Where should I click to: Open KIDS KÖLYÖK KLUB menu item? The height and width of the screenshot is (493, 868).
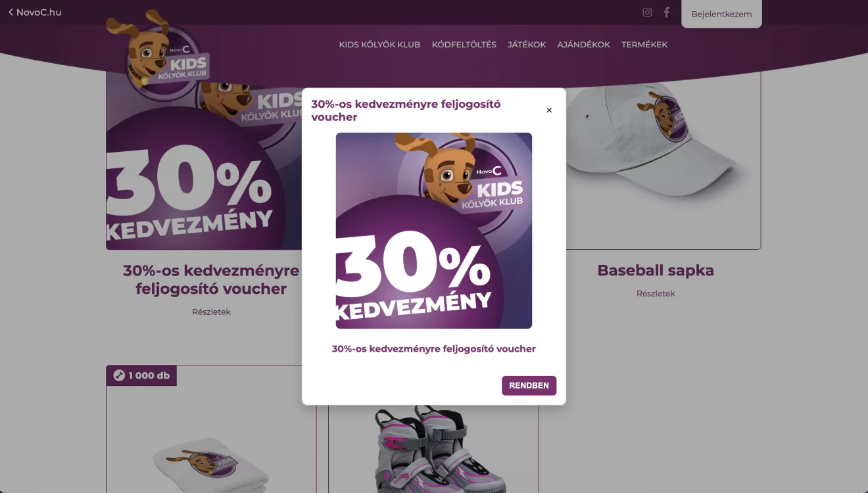pyautogui.click(x=379, y=45)
